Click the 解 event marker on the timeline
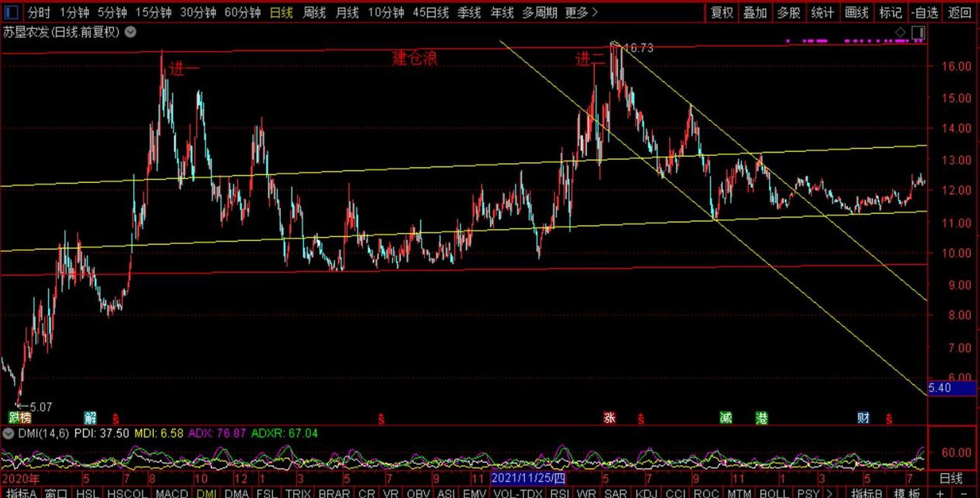Image resolution: width=980 pixels, height=498 pixels. (x=90, y=418)
